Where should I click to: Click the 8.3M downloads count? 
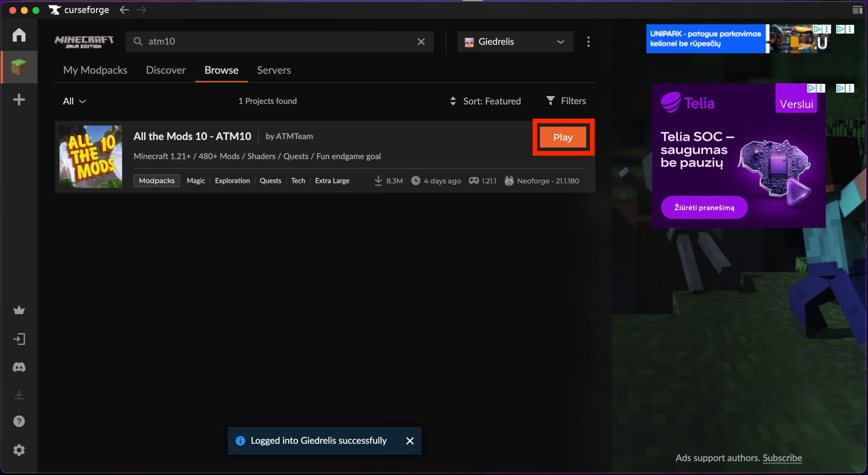coord(389,181)
